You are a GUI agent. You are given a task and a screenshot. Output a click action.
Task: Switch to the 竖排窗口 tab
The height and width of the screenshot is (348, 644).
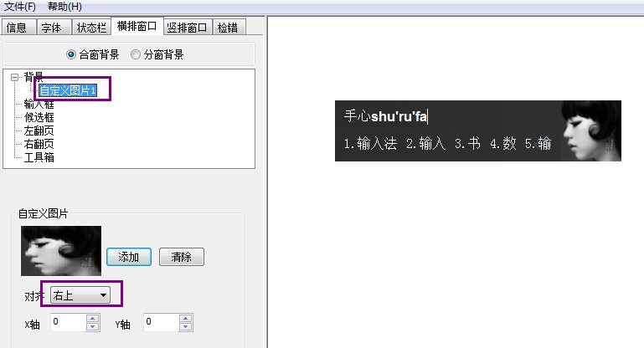click(x=187, y=28)
